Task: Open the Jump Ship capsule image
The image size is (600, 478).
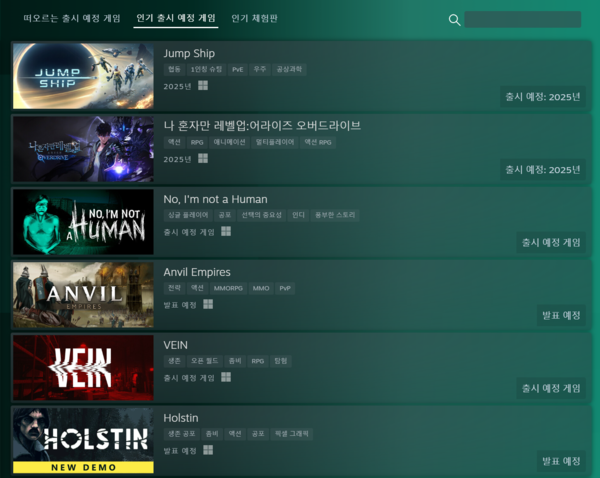Action: click(83, 76)
